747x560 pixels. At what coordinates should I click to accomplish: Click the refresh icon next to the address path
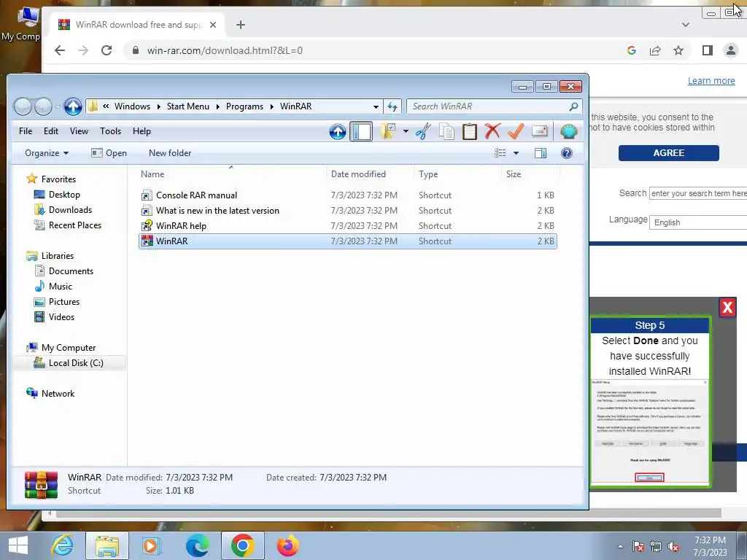coord(392,106)
